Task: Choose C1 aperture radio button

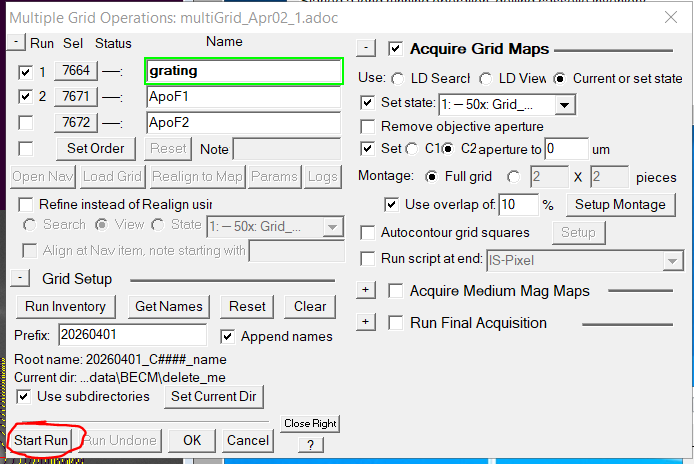Action: pos(412,149)
